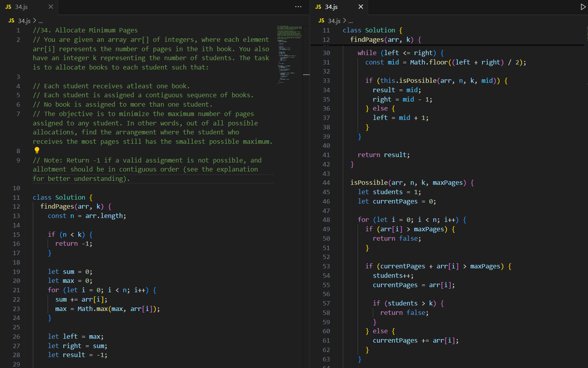
Task: Click the code 'right = mid - 1;'
Action: tap(402, 99)
